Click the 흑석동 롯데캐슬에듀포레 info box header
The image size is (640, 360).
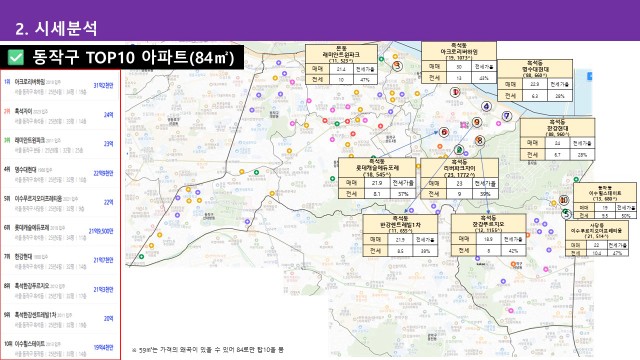(x=377, y=167)
